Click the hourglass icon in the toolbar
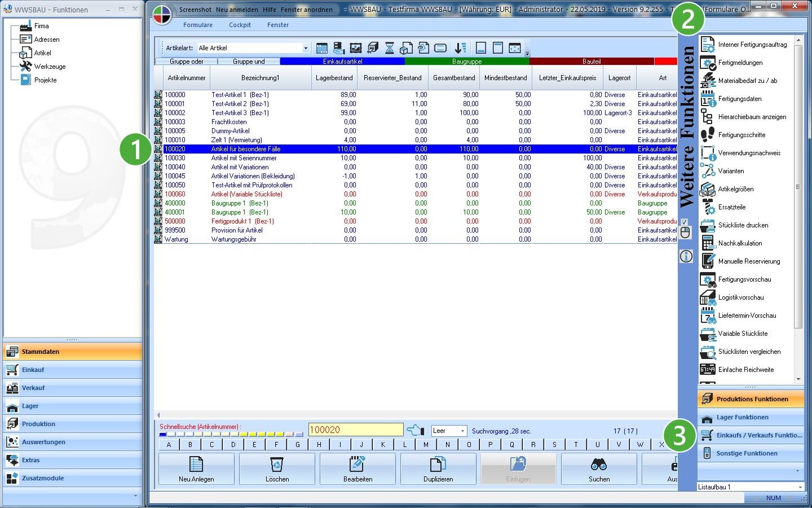The image size is (812, 508). [x=390, y=48]
